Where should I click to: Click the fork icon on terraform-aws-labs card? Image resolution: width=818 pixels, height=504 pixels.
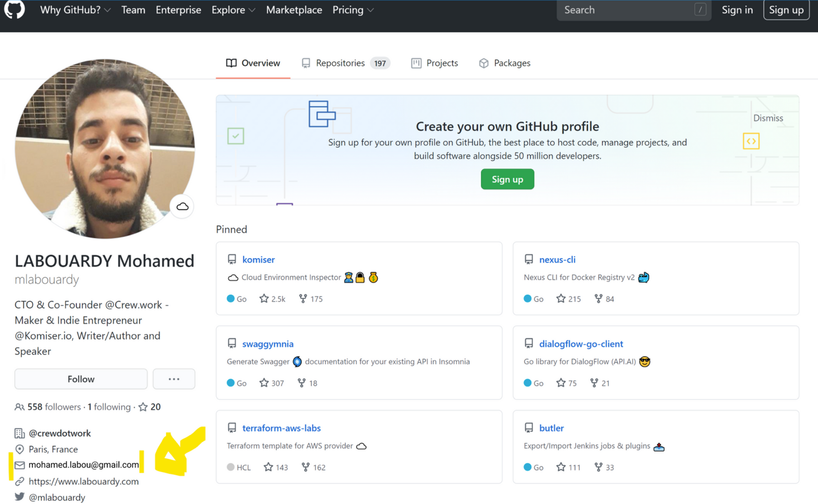coord(305,467)
